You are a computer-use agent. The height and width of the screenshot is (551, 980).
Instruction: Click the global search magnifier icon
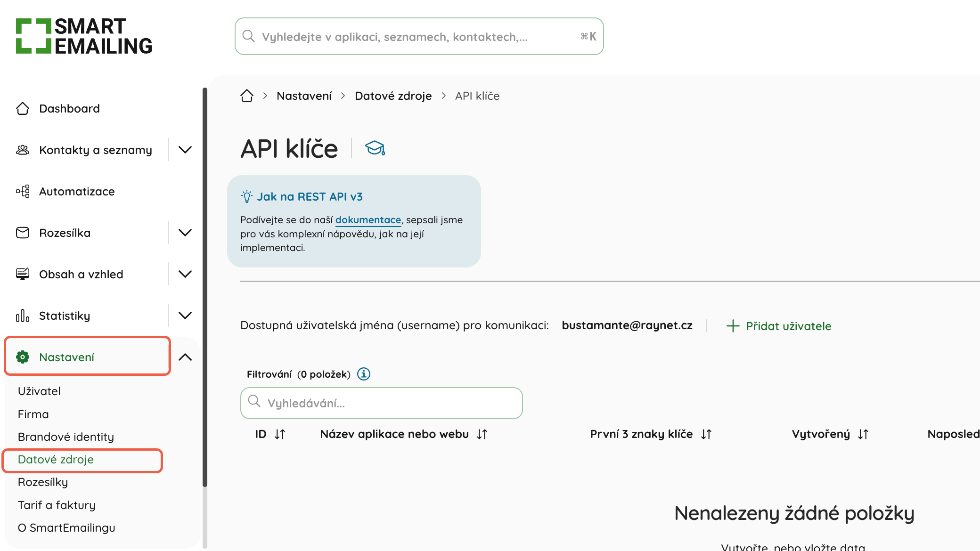coord(248,36)
